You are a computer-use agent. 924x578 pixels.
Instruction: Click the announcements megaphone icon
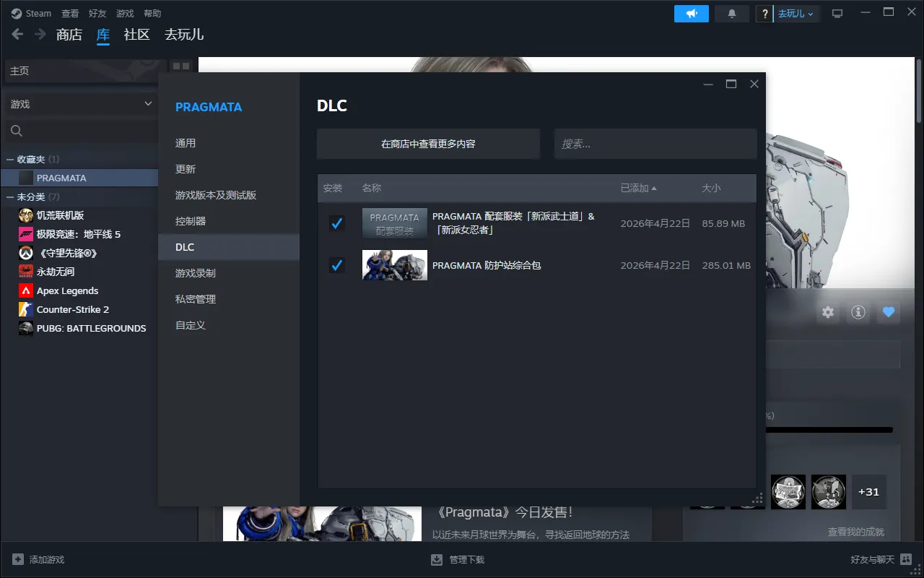(x=691, y=14)
